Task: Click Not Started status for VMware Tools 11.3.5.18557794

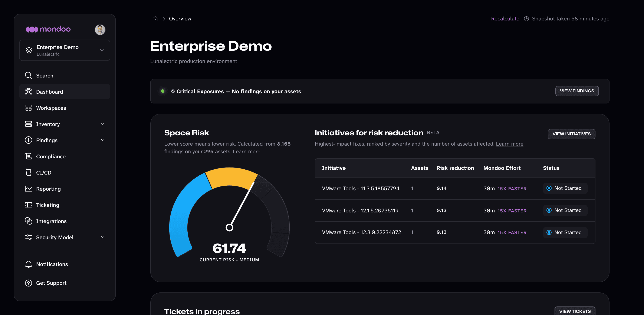Action: (565, 188)
